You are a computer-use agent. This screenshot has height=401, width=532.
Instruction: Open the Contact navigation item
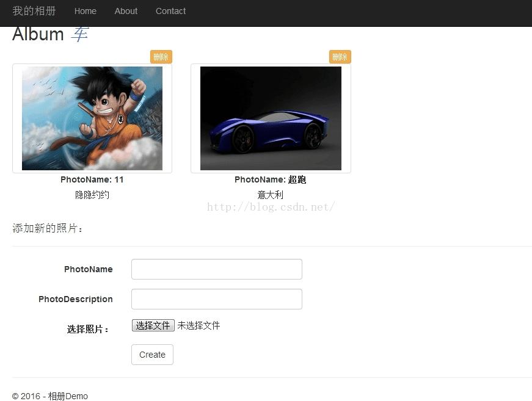[170, 11]
